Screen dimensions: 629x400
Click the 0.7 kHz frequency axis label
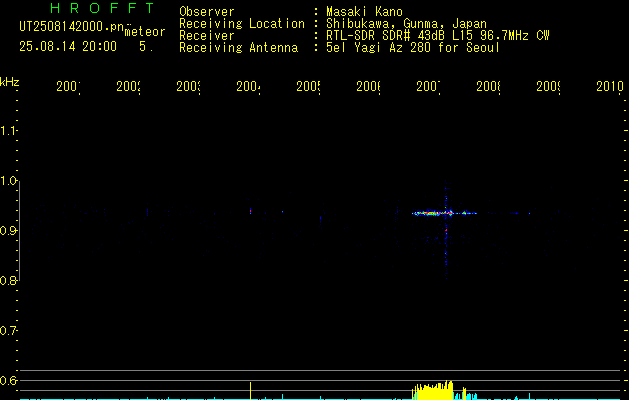click(x=8, y=330)
